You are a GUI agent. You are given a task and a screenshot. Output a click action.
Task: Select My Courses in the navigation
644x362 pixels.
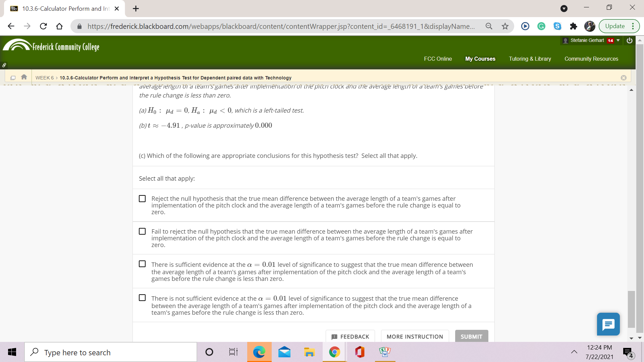coord(480,59)
